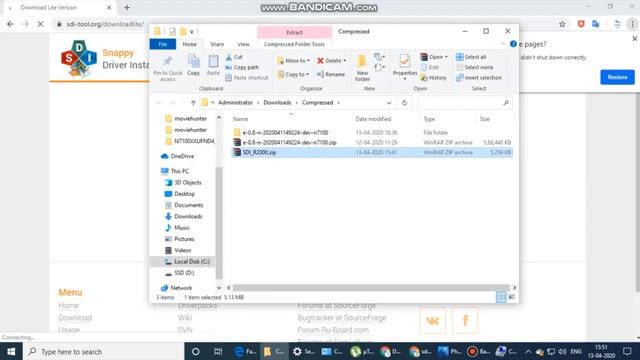Screen dimensions: 640x360
Task: Expand address bar history dropdown
Action: click(389, 103)
